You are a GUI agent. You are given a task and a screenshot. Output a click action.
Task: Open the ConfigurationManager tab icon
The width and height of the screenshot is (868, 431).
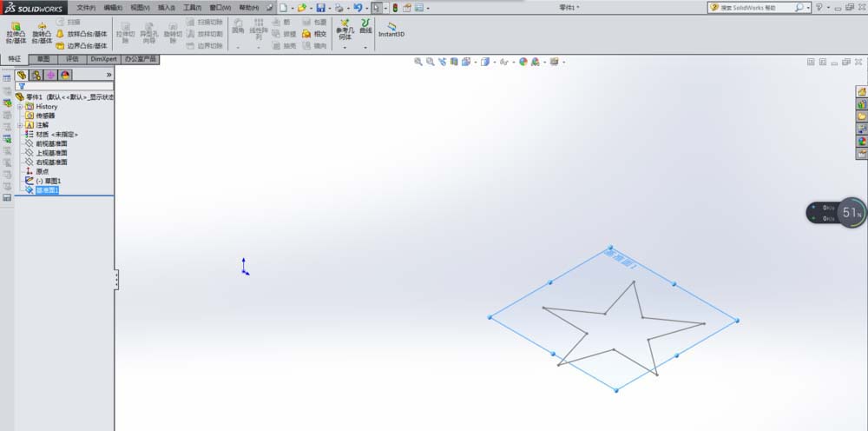[50, 75]
